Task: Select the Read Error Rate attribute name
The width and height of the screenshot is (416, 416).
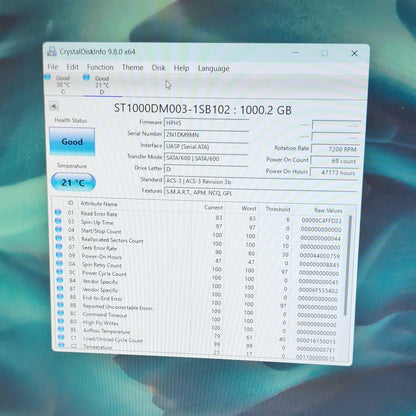Action: tap(99, 213)
